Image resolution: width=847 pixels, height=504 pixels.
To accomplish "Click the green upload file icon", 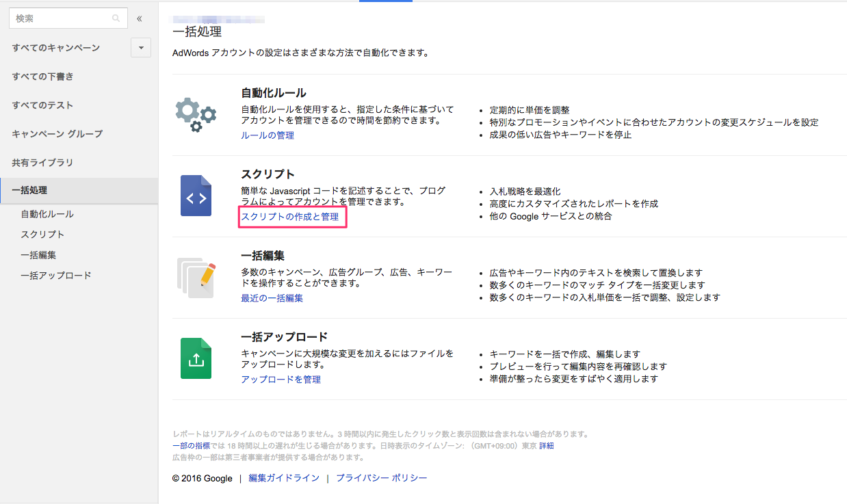I will pyautogui.click(x=196, y=358).
